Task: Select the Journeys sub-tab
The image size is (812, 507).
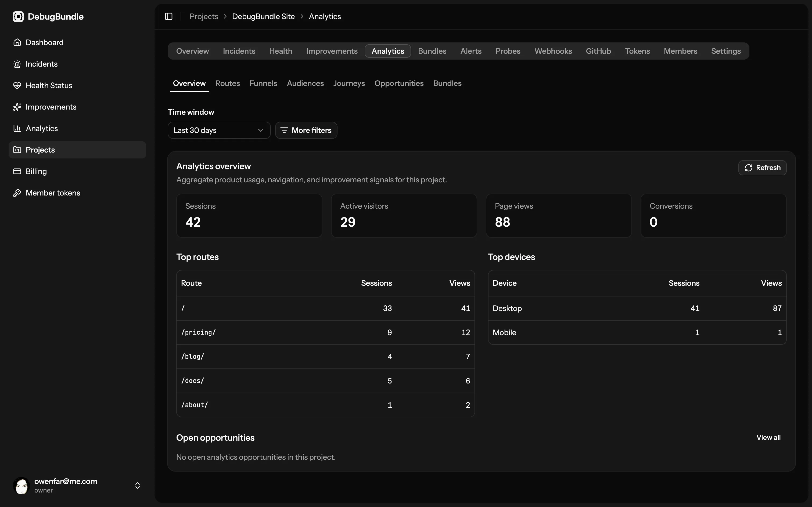Action: point(349,83)
